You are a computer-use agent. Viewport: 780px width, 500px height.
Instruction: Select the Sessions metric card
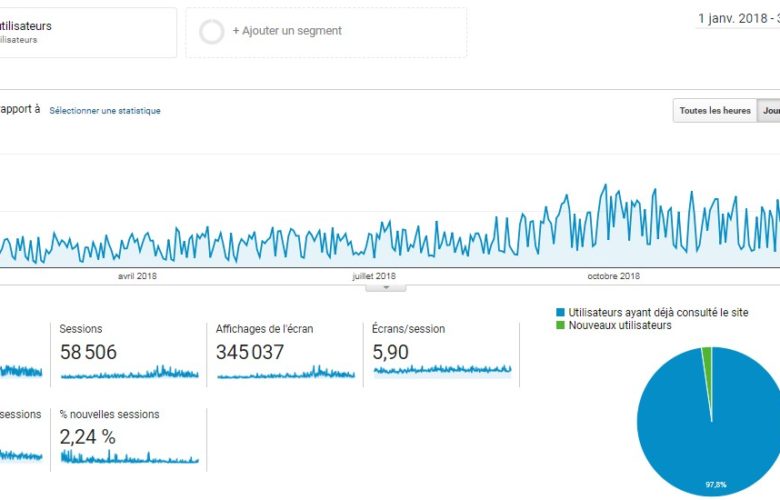[129, 354]
